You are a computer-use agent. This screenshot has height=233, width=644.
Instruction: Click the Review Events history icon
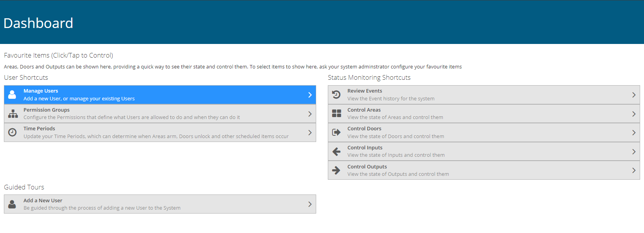(x=336, y=95)
